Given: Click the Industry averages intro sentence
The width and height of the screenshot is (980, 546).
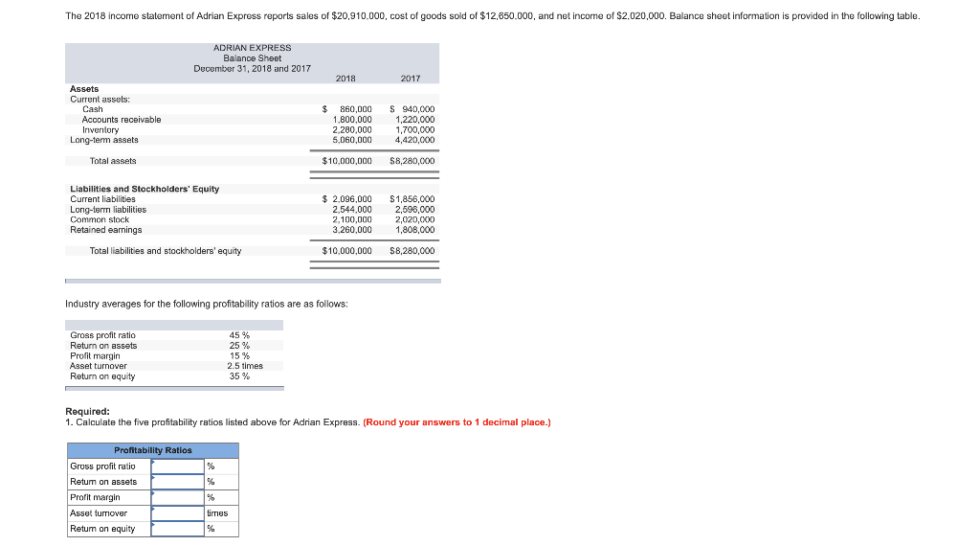Looking at the screenshot, I should (x=207, y=304).
